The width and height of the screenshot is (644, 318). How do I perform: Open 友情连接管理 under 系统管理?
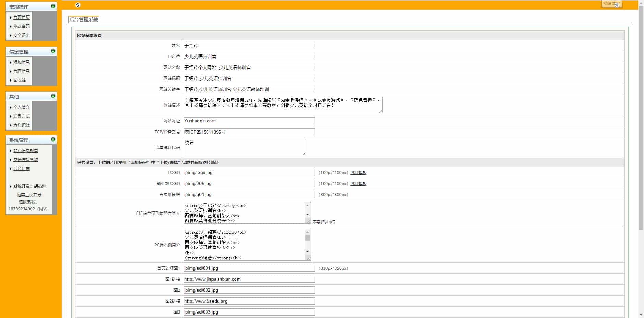(x=25, y=160)
